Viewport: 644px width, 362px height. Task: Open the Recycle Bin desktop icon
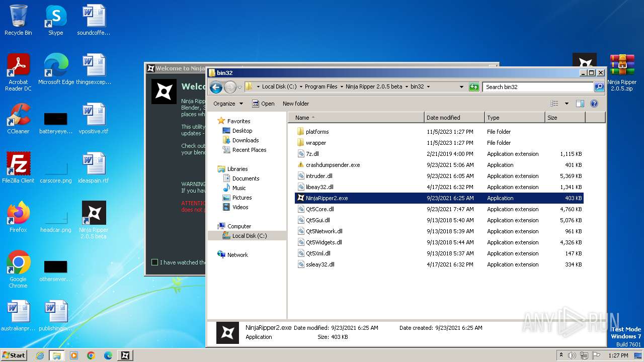coord(18,20)
